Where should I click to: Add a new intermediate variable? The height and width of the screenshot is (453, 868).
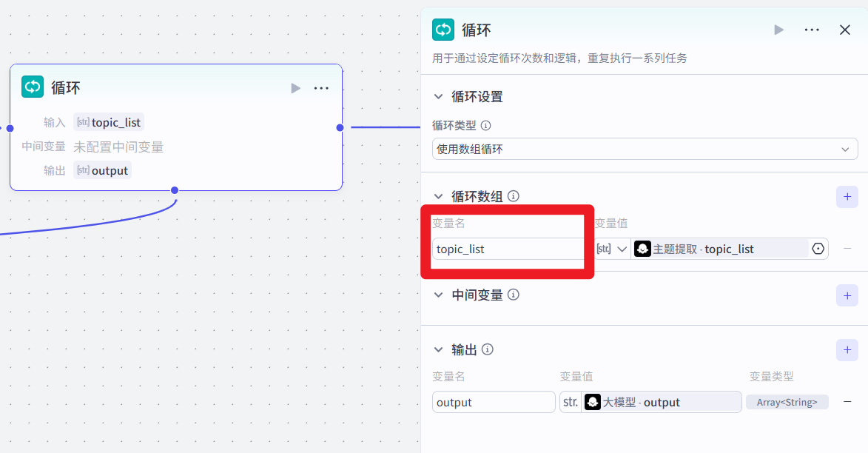[847, 296]
